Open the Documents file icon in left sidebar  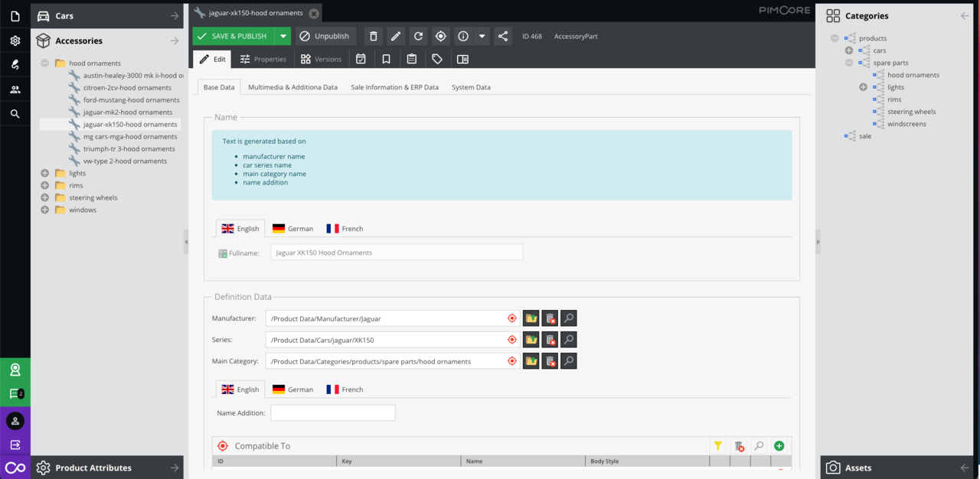point(15,16)
